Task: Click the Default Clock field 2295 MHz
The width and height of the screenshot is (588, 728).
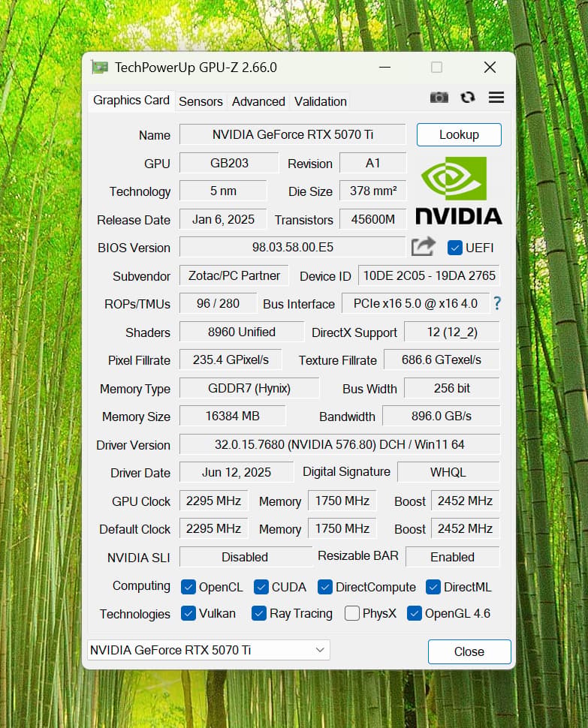Action: tap(214, 529)
